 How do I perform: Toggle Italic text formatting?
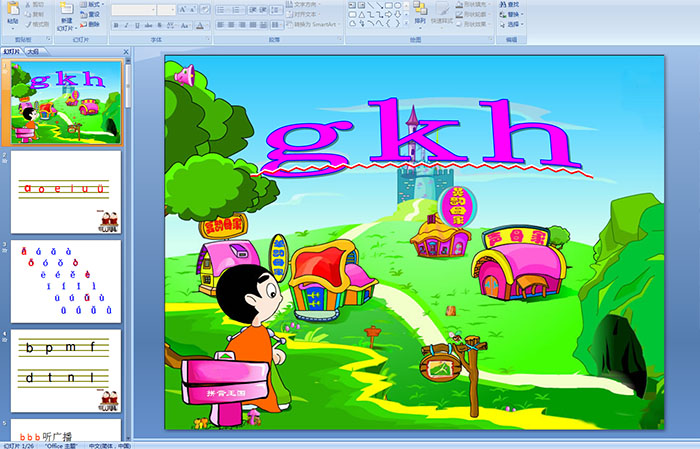click(126, 25)
